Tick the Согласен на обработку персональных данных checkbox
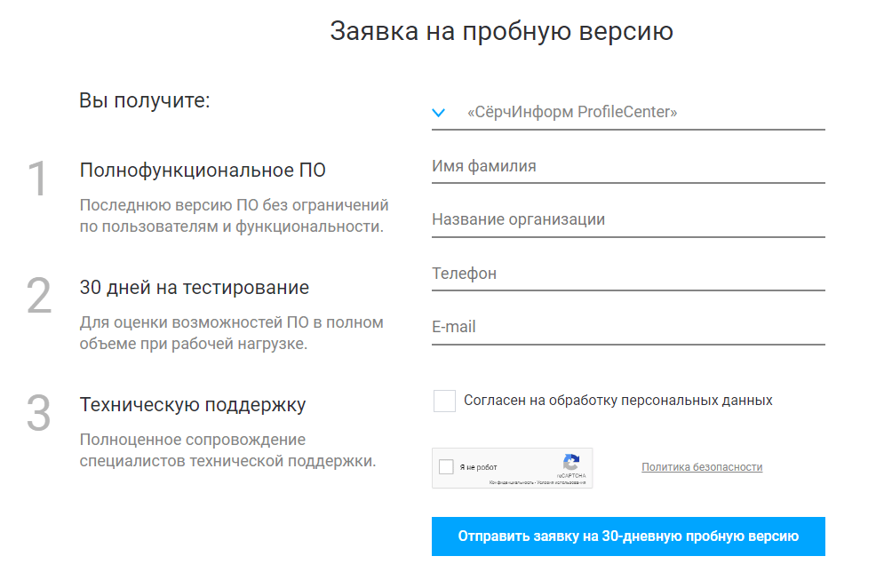 (444, 401)
